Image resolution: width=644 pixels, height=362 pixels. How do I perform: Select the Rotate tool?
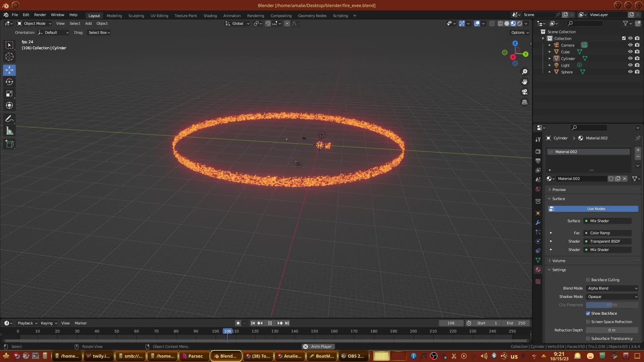click(9, 82)
